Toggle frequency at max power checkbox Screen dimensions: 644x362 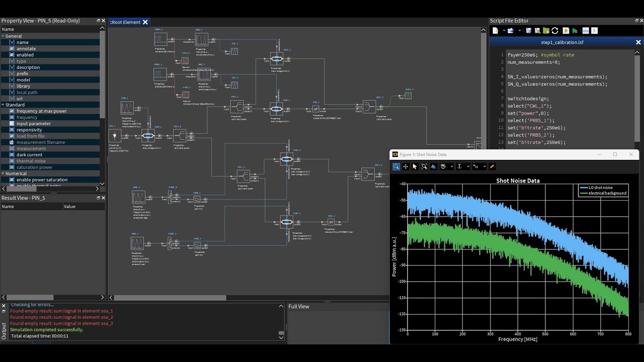(x=12, y=111)
